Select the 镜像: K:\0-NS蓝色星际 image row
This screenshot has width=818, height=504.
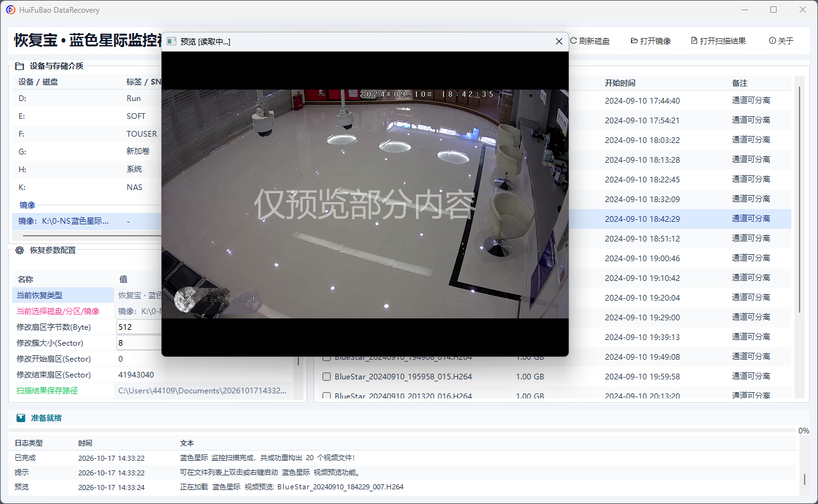86,221
